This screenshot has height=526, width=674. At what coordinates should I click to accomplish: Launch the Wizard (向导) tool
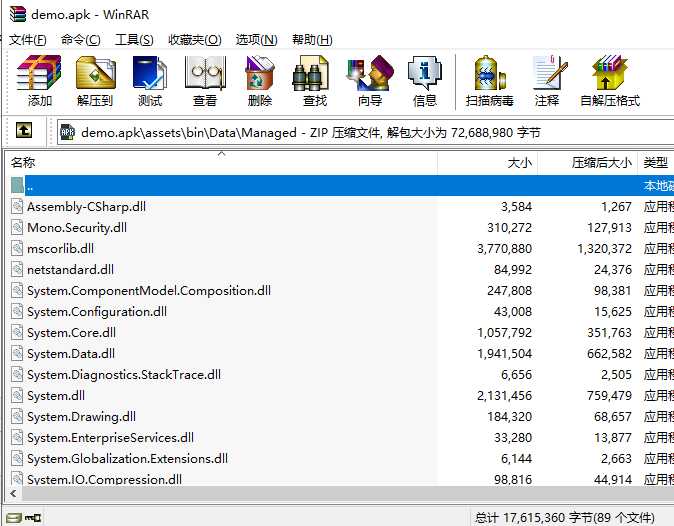tap(370, 81)
